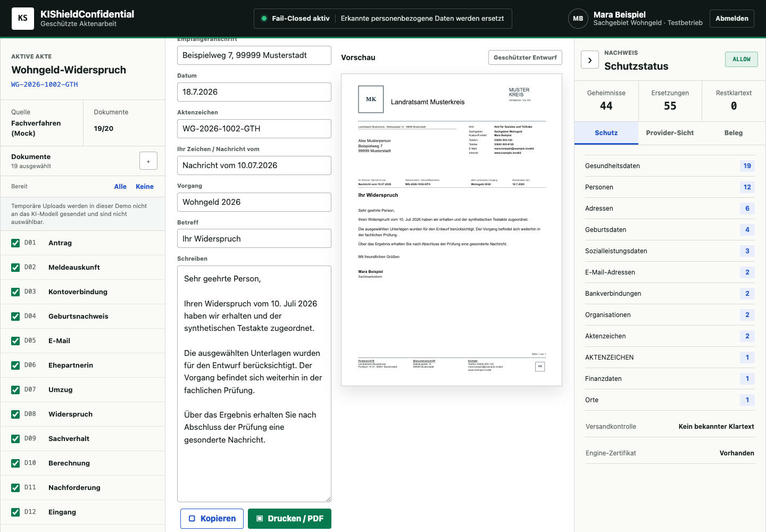Add document with the plus button

point(148,161)
